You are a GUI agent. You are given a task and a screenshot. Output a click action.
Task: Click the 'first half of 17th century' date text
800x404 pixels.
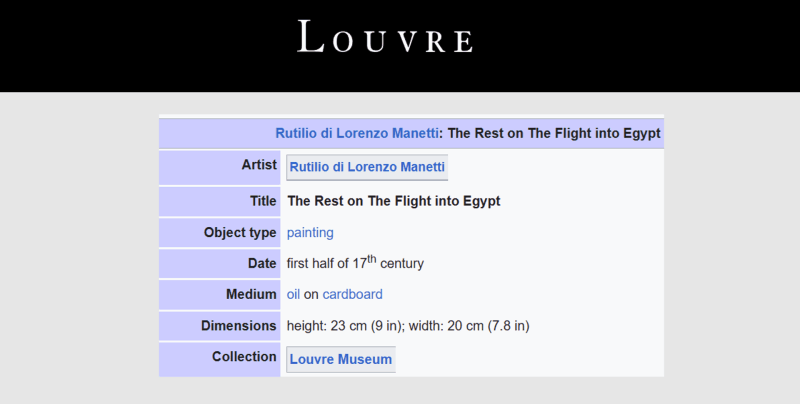pos(355,264)
